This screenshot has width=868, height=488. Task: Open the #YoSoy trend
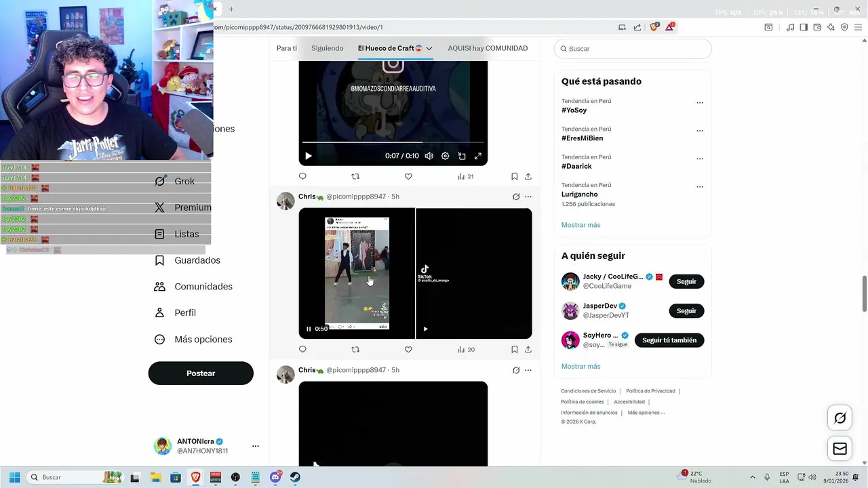click(x=574, y=110)
